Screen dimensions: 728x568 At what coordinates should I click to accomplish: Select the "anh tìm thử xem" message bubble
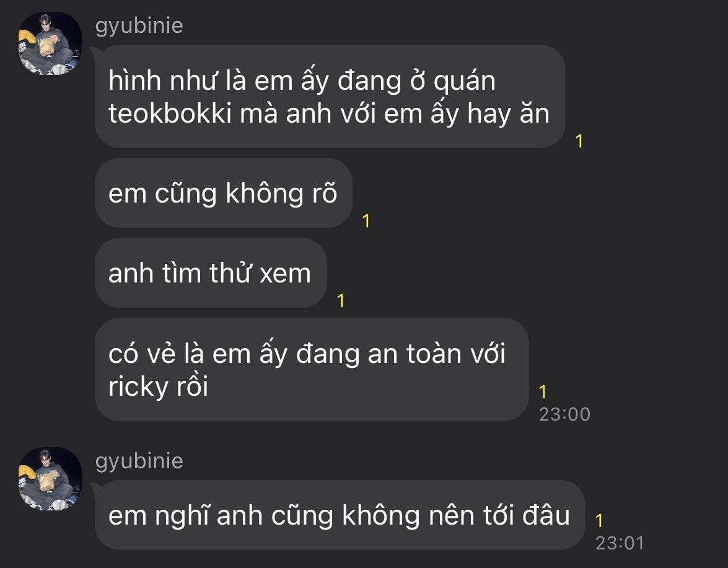[x=211, y=273]
